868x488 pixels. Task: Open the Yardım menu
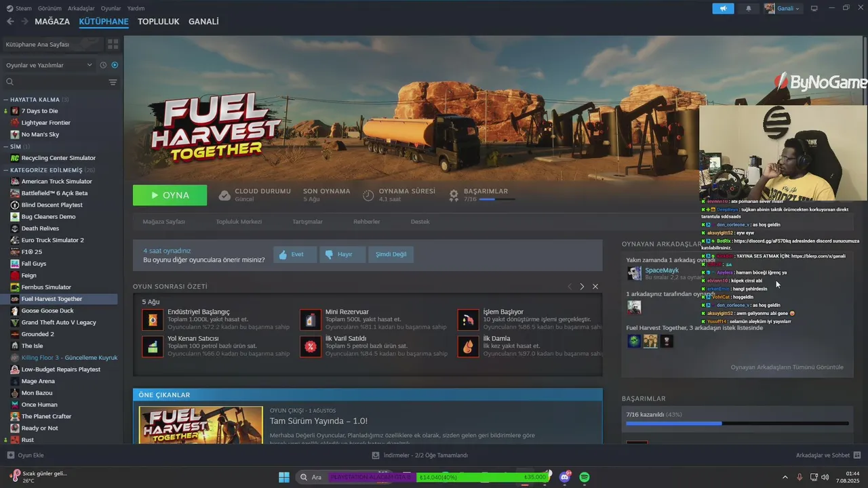[136, 8]
